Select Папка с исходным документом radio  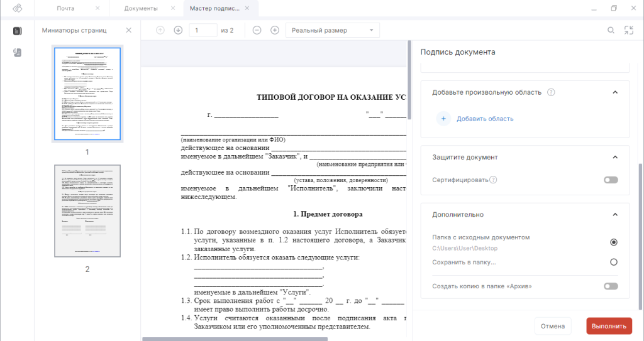pos(614,242)
